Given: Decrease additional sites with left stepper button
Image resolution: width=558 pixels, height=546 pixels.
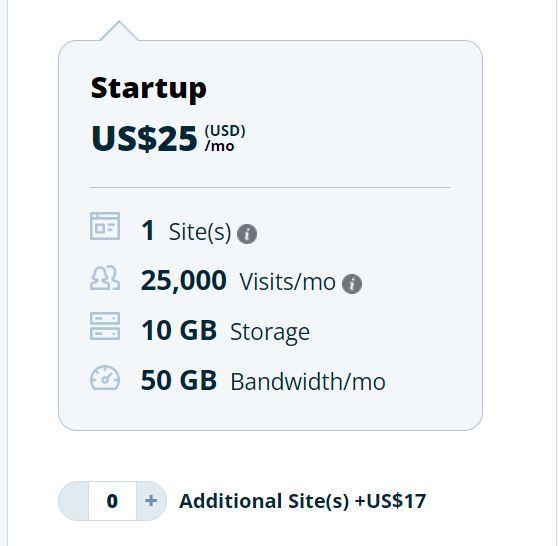Looking at the screenshot, I should click(x=74, y=501).
